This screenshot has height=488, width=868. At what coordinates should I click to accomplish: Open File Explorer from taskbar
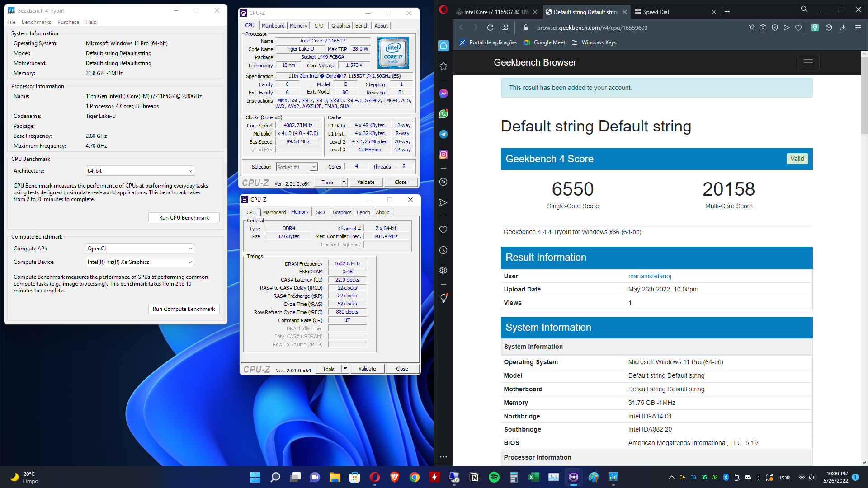click(x=335, y=477)
